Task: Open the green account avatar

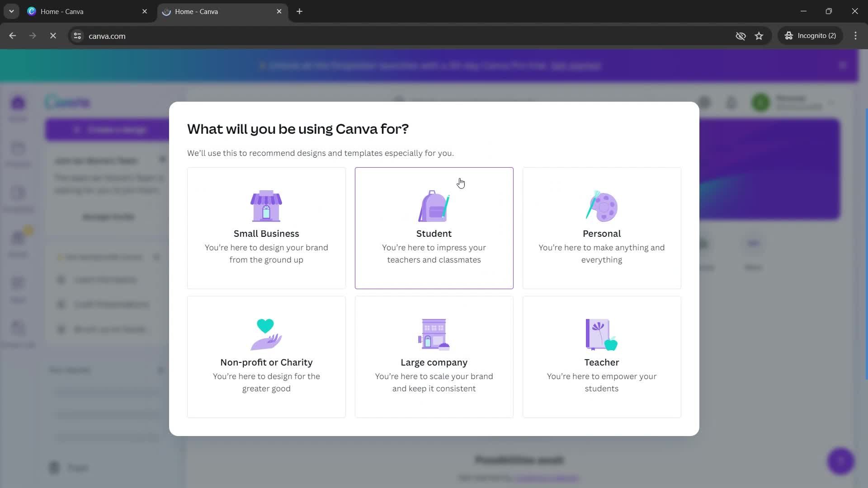Action: click(x=761, y=103)
